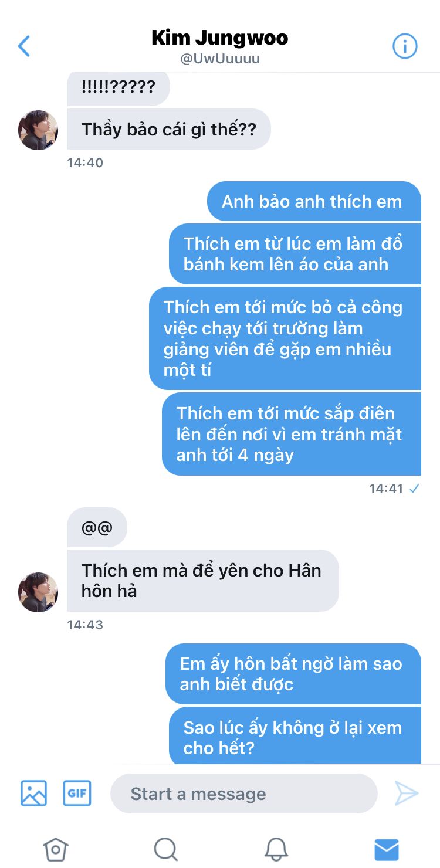Tap the 14:41 read checkmark
This screenshot has height=868, width=440.
point(414,488)
